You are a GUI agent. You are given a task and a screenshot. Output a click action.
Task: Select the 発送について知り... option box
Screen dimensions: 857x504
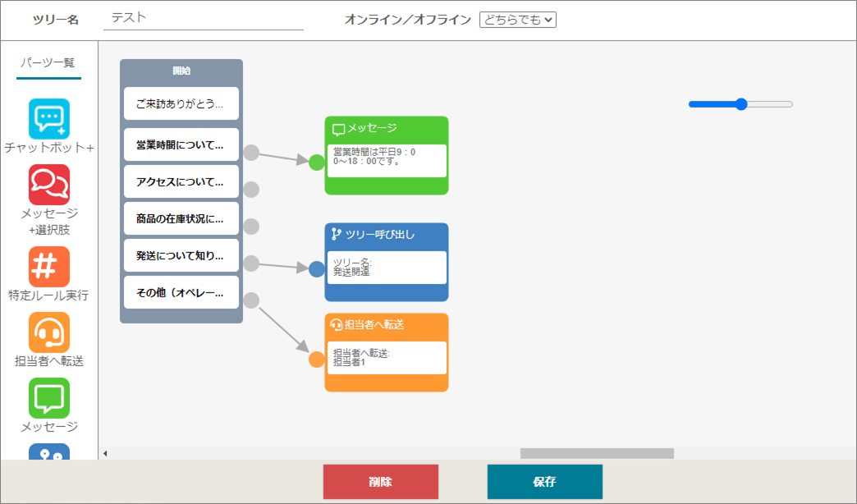tap(181, 255)
